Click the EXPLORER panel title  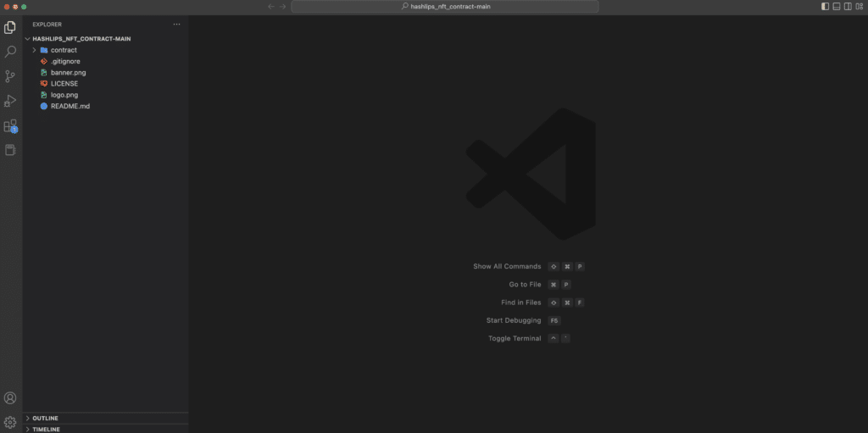[x=47, y=25]
